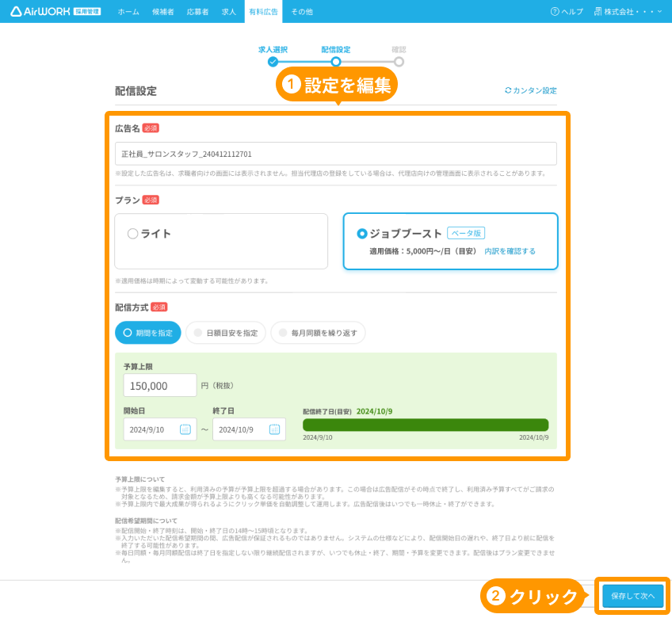Click the AirWORK logo
This screenshot has width=672, height=618.
[x=55, y=12]
